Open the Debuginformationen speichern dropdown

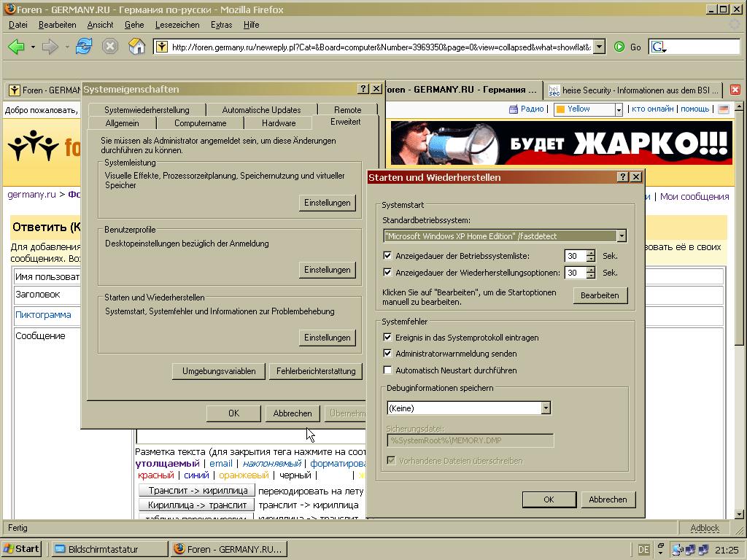tap(546, 408)
